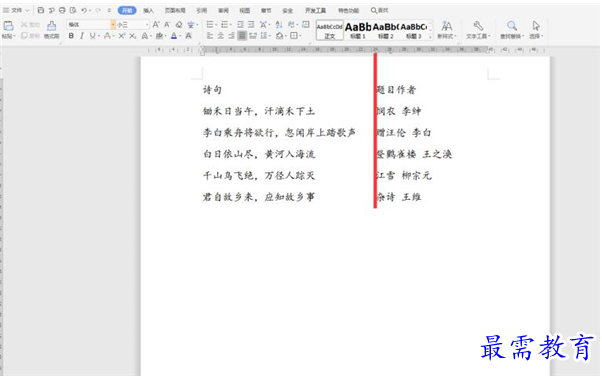Screen dimensions: 602x379
Task: Click the Cut scissors button
Action: (30, 25)
